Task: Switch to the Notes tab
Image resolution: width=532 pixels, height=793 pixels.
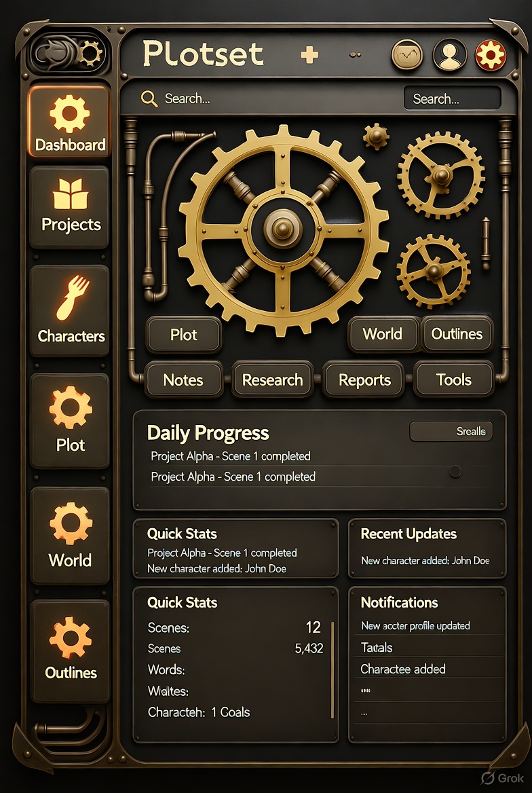Action: pyautogui.click(x=184, y=380)
